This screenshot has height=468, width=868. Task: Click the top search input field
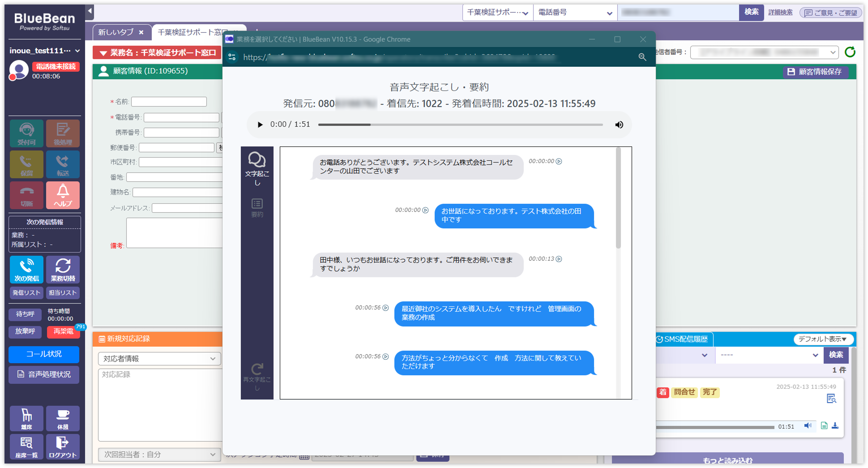(678, 13)
